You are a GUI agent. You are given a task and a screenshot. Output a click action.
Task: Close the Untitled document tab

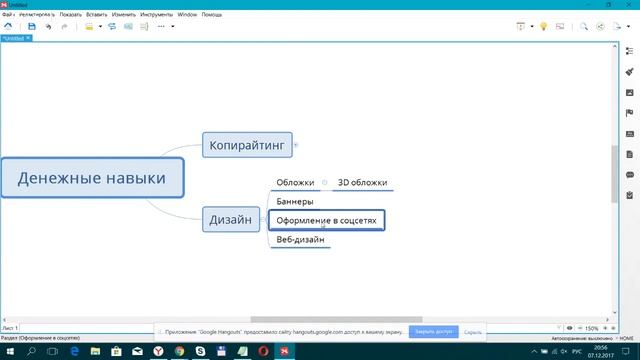(28, 38)
